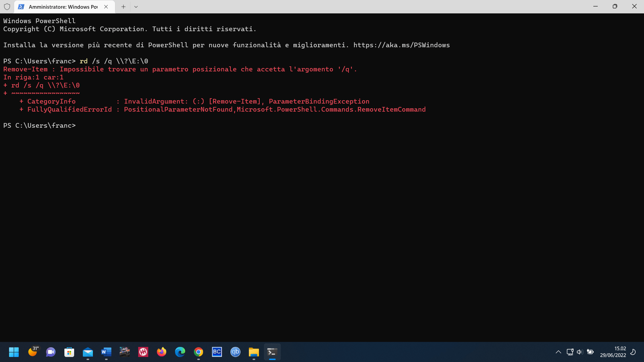Open the https://aka.ms/PSWindows link

pos(401,45)
